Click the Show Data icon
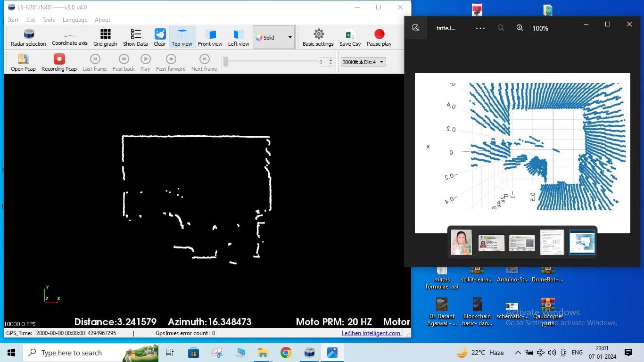The width and height of the screenshot is (644, 362). 135,37
